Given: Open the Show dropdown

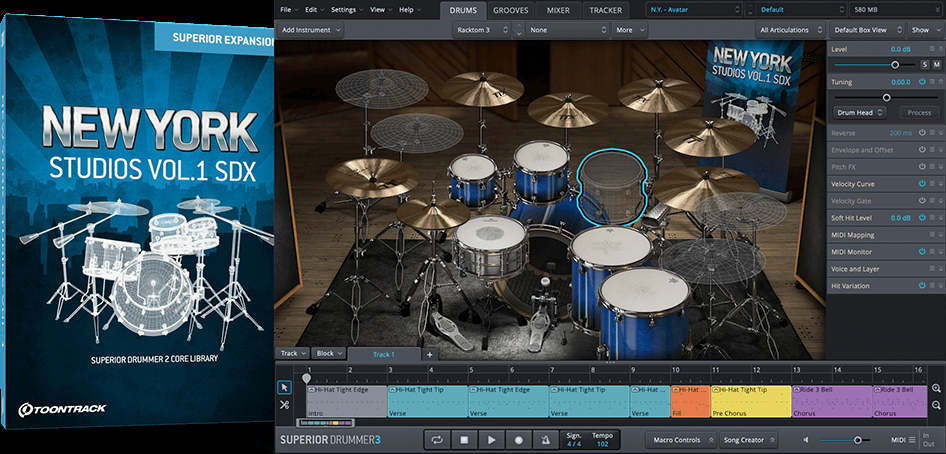Looking at the screenshot, I should pyautogui.click(x=924, y=30).
